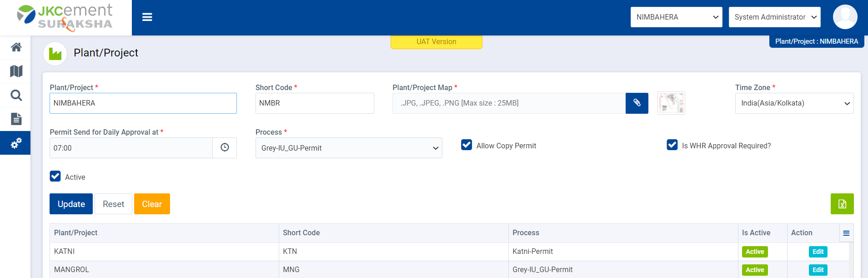Sort by Short Code column header
Viewport: 868px width, 278px height.
click(x=393, y=233)
